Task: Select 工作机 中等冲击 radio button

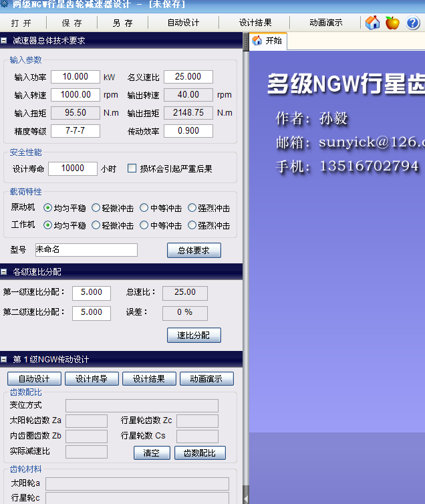Action: click(x=144, y=225)
